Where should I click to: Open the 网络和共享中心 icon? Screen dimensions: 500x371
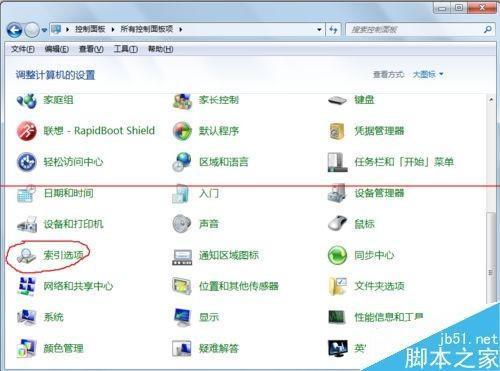coord(27,286)
